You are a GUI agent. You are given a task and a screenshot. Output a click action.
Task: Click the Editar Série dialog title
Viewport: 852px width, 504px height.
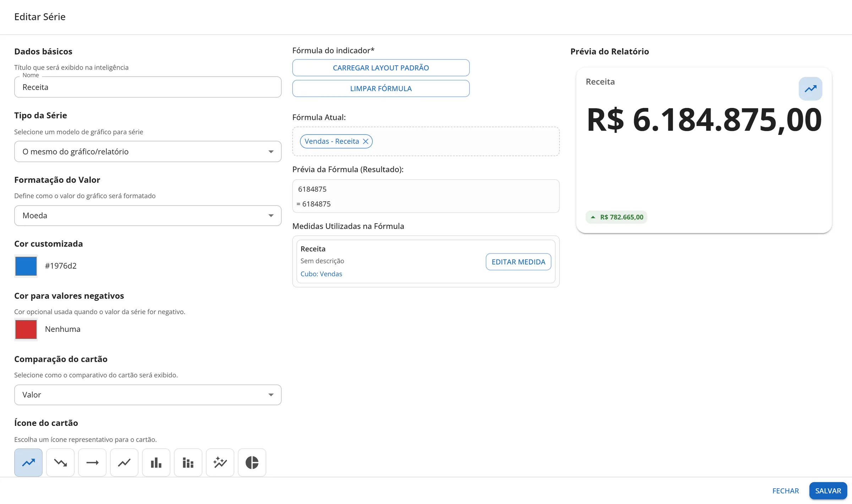pyautogui.click(x=40, y=17)
